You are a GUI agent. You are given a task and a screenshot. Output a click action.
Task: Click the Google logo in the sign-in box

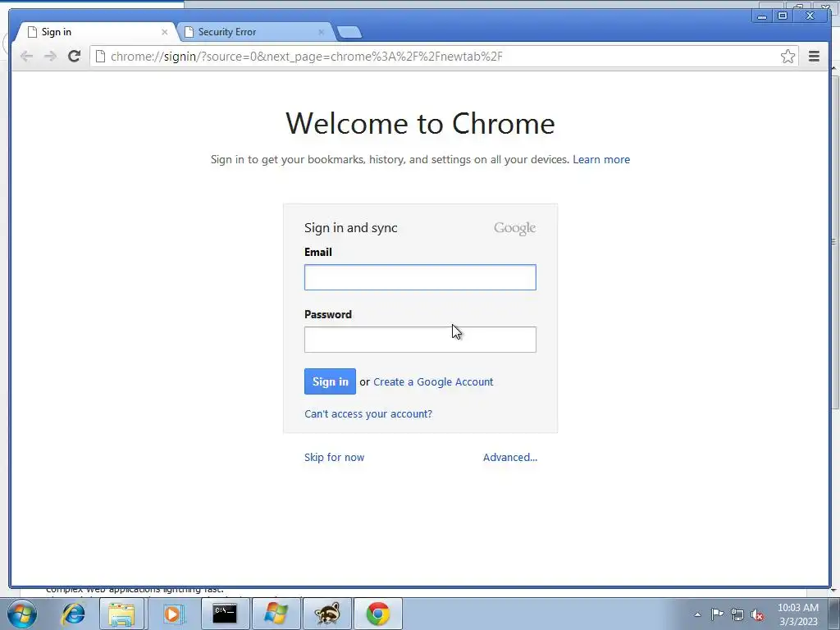point(514,228)
